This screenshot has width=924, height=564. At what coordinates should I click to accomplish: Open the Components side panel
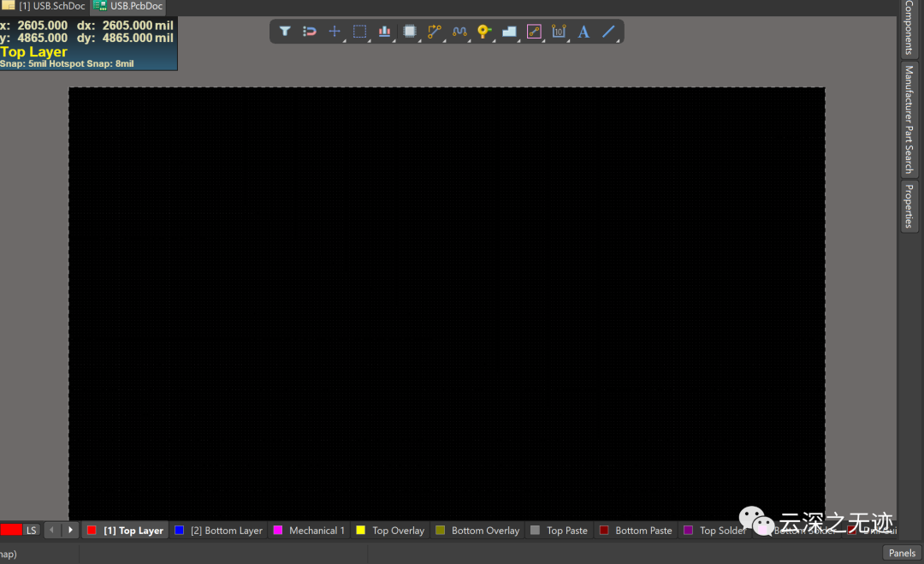point(909,27)
